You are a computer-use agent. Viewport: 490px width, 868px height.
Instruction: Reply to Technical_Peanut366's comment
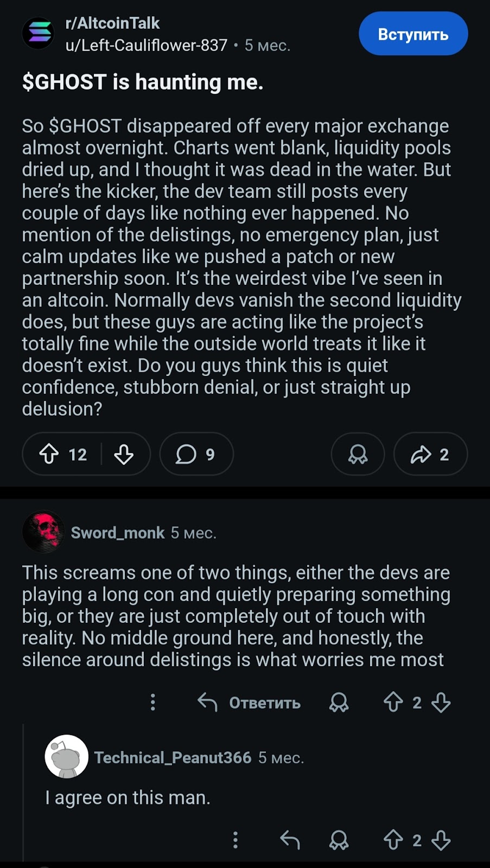(x=290, y=840)
